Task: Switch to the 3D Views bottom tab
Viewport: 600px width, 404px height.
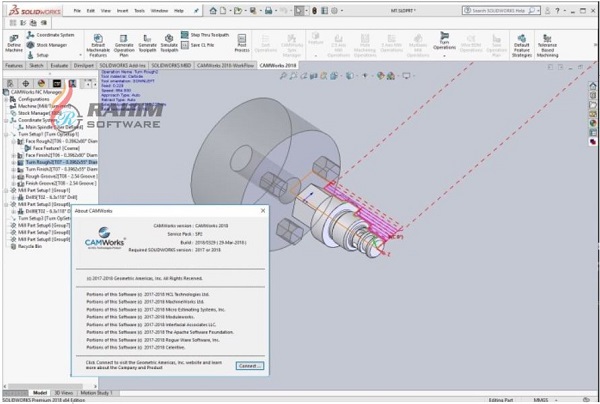Action: [x=63, y=393]
